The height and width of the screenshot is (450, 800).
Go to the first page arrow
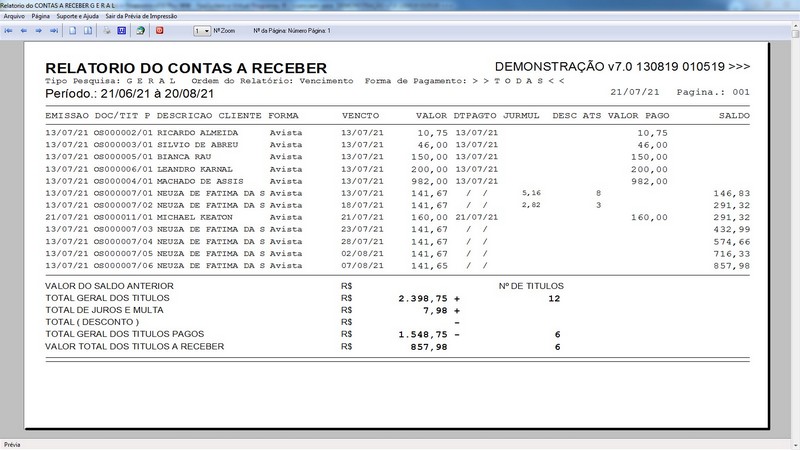pyautogui.click(x=9, y=31)
